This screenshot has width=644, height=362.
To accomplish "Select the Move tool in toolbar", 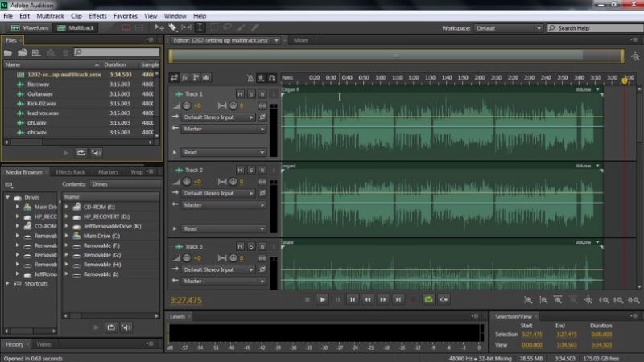I will click(159, 27).
